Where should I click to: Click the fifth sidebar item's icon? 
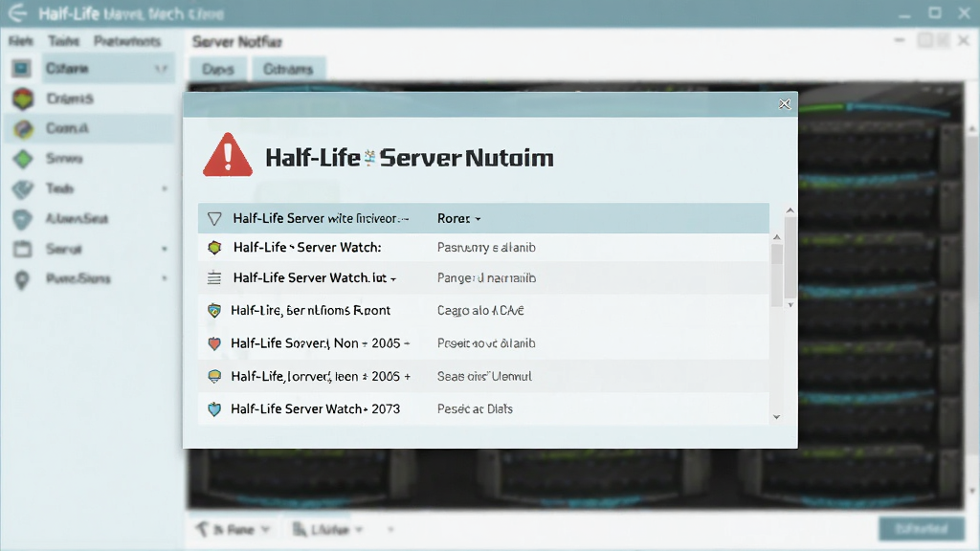coord(23,188)
